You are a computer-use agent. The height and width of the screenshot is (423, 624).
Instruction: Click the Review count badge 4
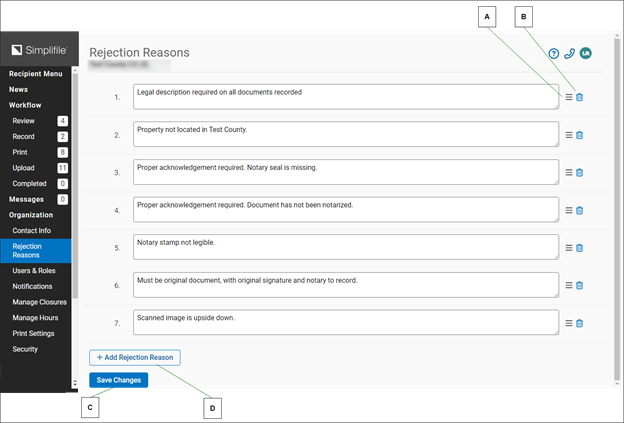(62, 121)
